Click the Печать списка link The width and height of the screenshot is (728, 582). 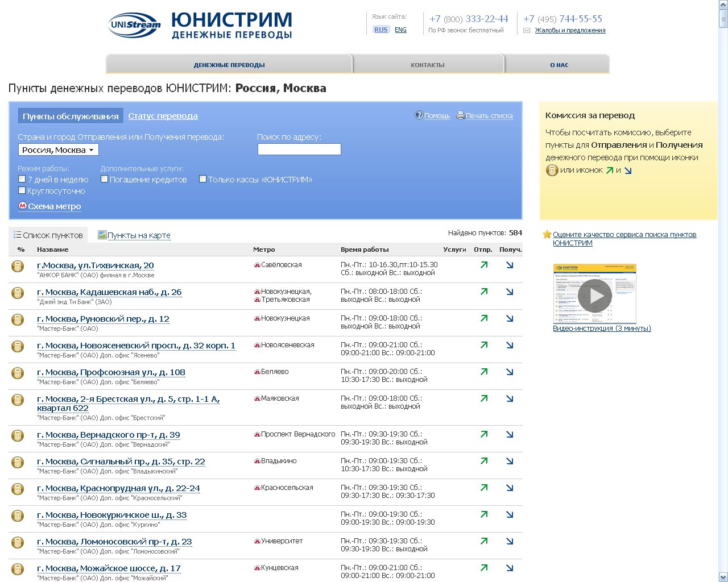coord(489,116)
